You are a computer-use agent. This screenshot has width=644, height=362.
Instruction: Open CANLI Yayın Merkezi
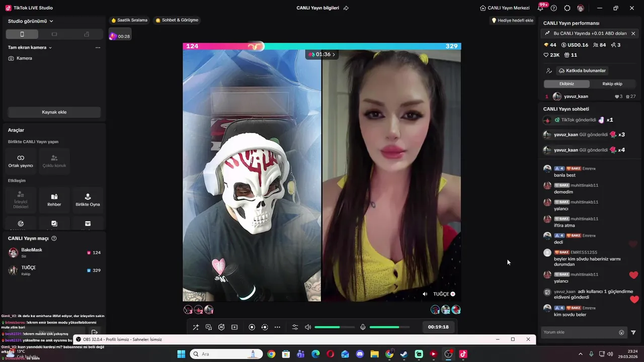505,8
